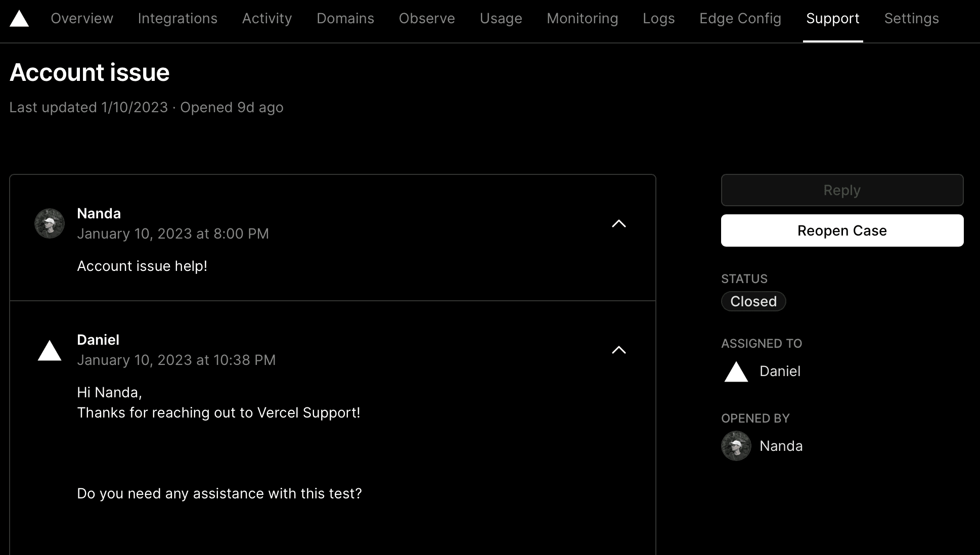Click the Reply button
This screenshot has width=980, height=555.
(842, 190)
